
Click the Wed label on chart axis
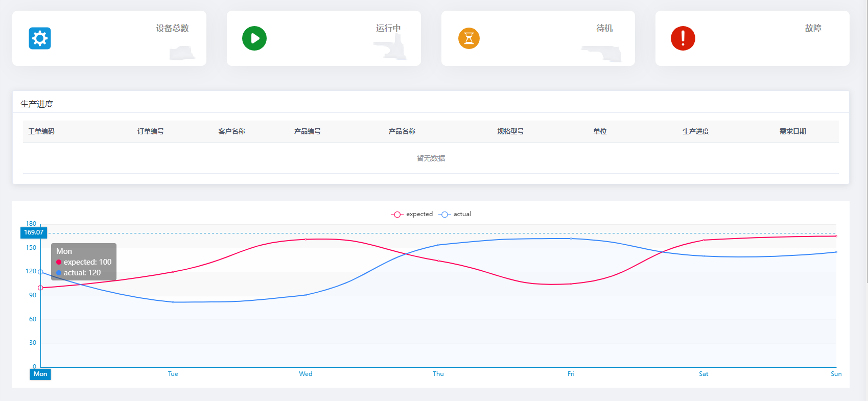click(306, 374)
